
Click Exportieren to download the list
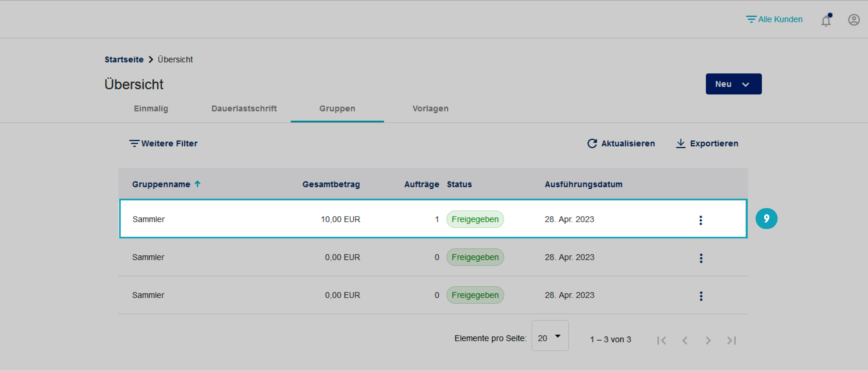707,143
